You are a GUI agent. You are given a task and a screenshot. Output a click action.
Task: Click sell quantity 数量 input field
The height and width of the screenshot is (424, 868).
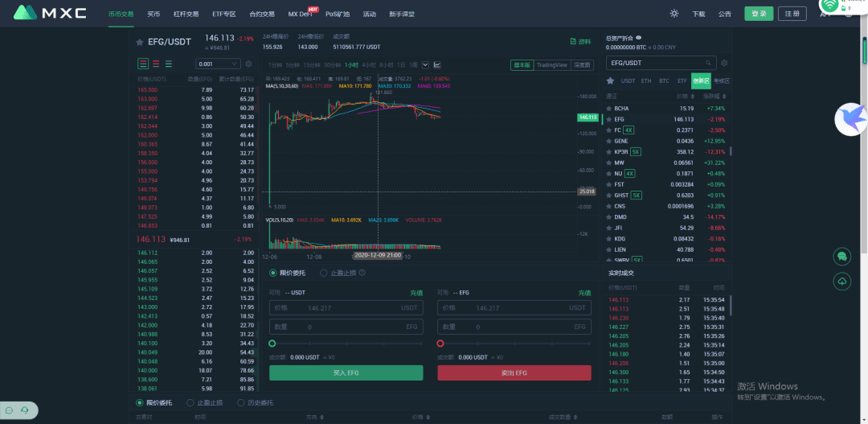[514, 327]
